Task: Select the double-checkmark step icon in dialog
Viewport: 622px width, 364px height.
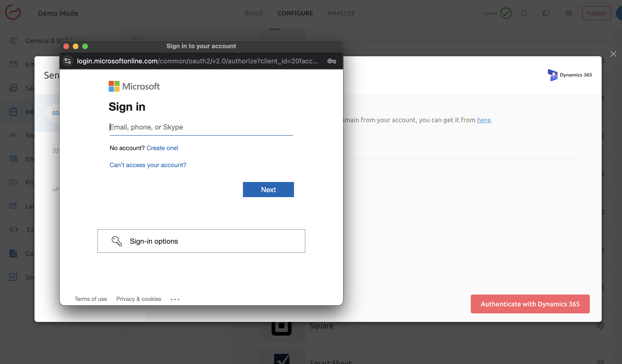Action: [56, 189]
